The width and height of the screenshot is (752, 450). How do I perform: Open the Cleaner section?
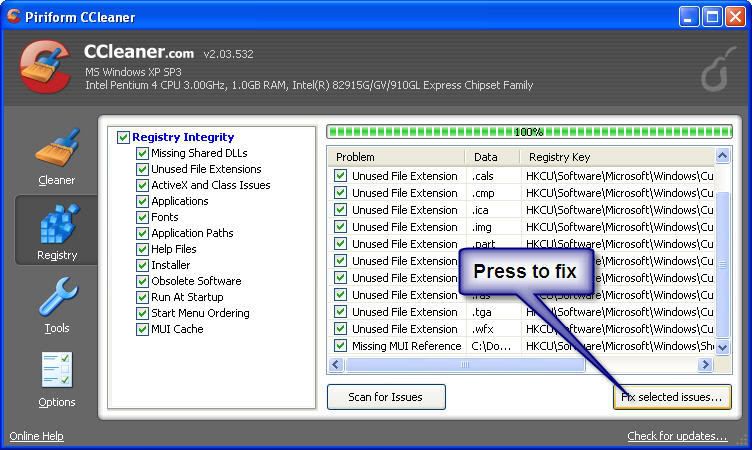pyautogui.click(x=57, y=157)
